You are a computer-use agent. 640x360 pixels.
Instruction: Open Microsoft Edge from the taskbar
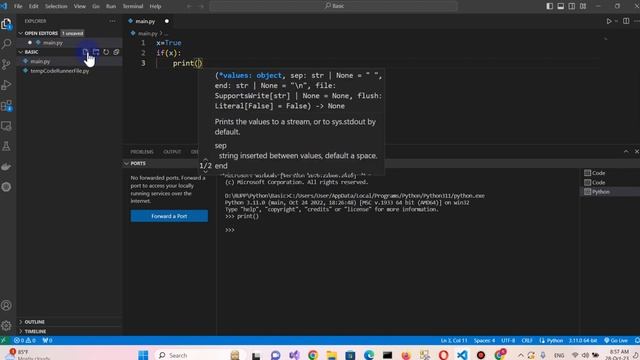point(369,355)
